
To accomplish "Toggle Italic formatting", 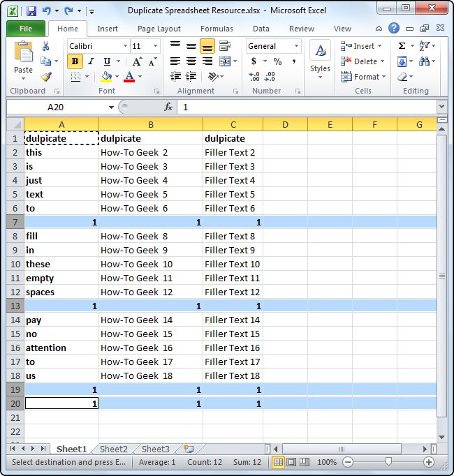I will [91, 61].
